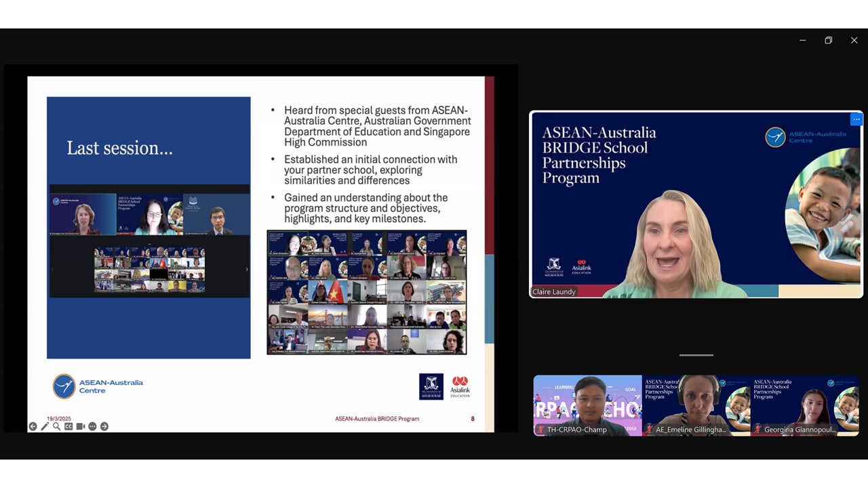Click TH-CRPAO-Champ muted mic icon
The height and width of the screenshot is (488, 868).
(x=540, y=429)
